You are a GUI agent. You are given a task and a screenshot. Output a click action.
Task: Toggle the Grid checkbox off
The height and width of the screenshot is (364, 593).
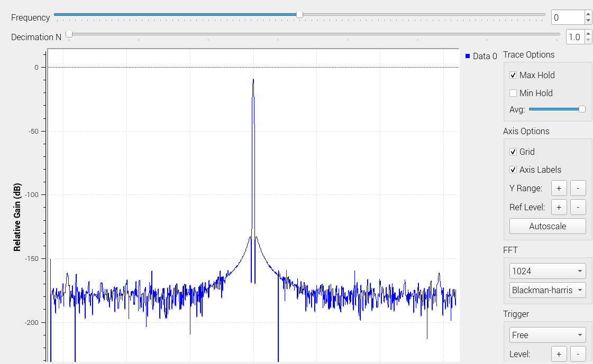513,152
